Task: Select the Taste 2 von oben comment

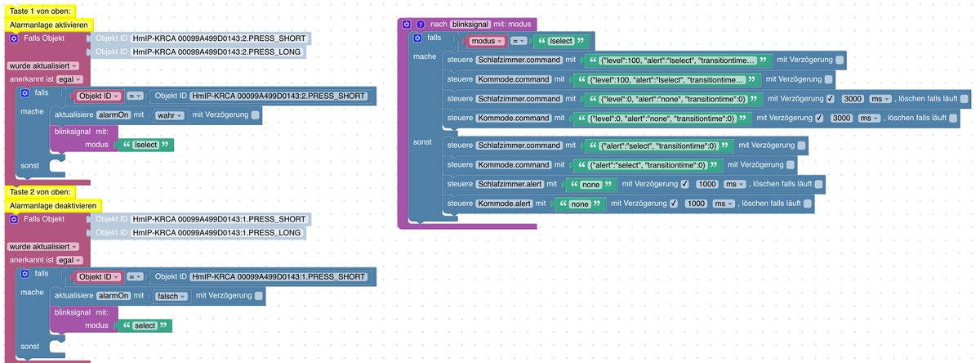Action: (x=41, y=191)
